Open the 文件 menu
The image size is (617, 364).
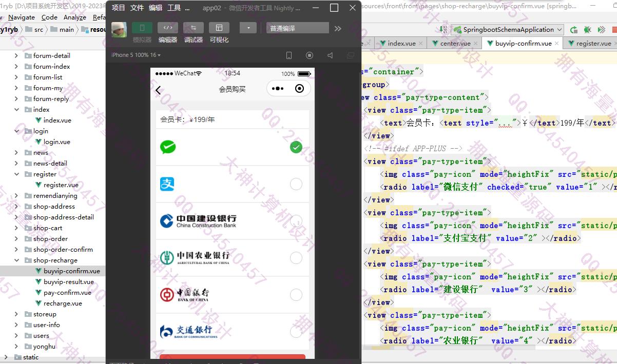click(x=137, y=8)
